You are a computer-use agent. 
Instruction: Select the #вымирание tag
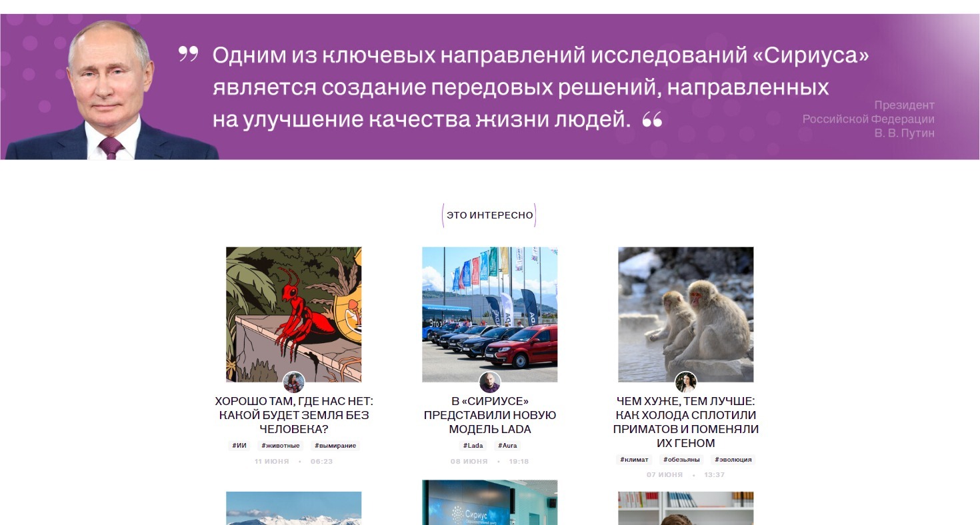coord(335,446)
